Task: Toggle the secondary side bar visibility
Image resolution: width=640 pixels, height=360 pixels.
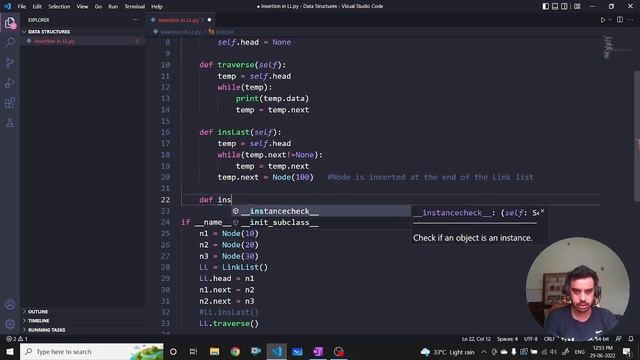Action: click(x=564, y=6)
